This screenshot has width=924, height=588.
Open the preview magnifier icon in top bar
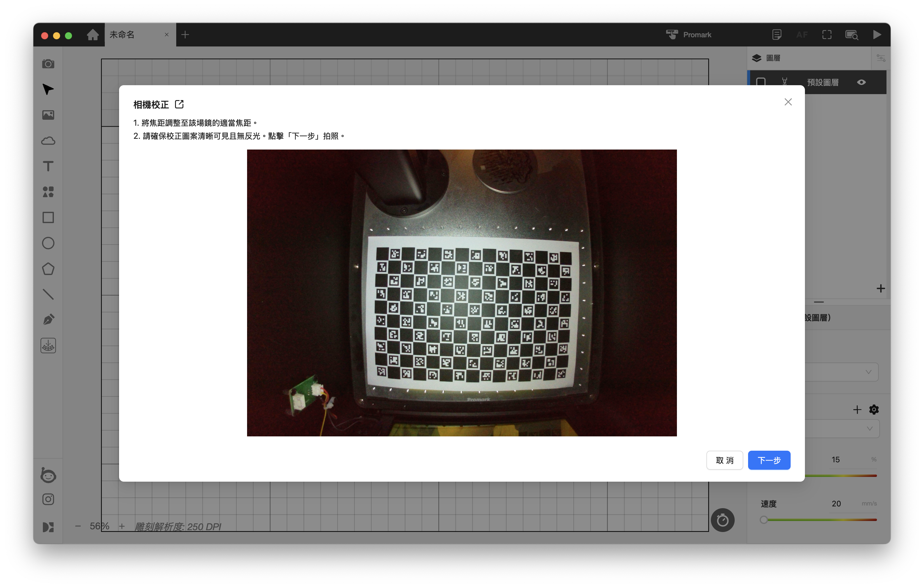pos(852,35)
